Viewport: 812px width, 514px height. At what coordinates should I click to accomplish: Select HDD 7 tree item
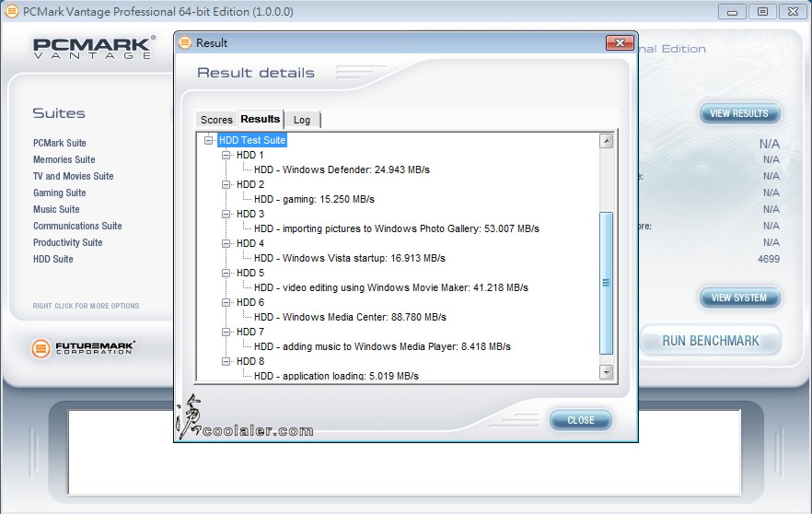click(x=250, y=333)
